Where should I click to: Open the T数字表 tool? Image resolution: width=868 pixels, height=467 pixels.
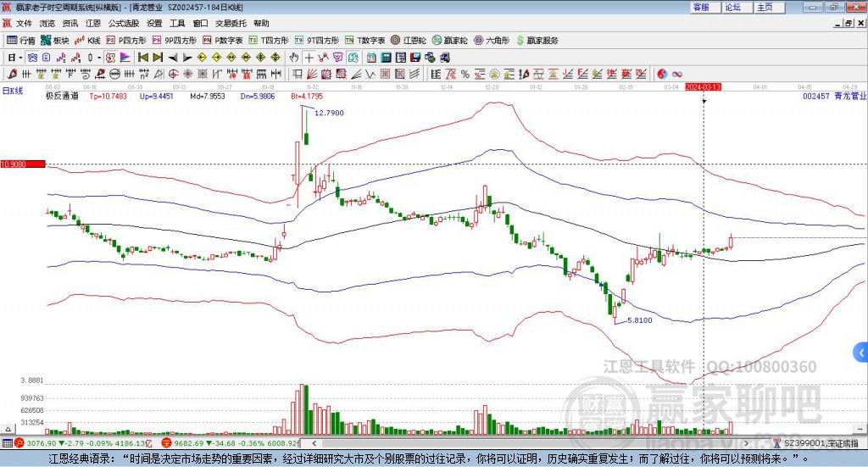click(x=364, y=41)
